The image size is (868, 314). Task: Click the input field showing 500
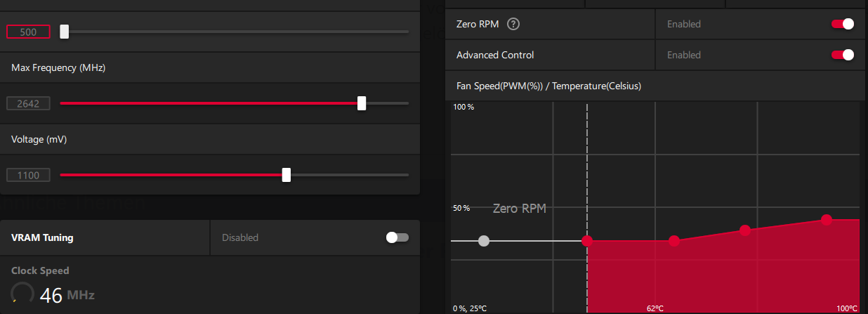coord(28,32)
